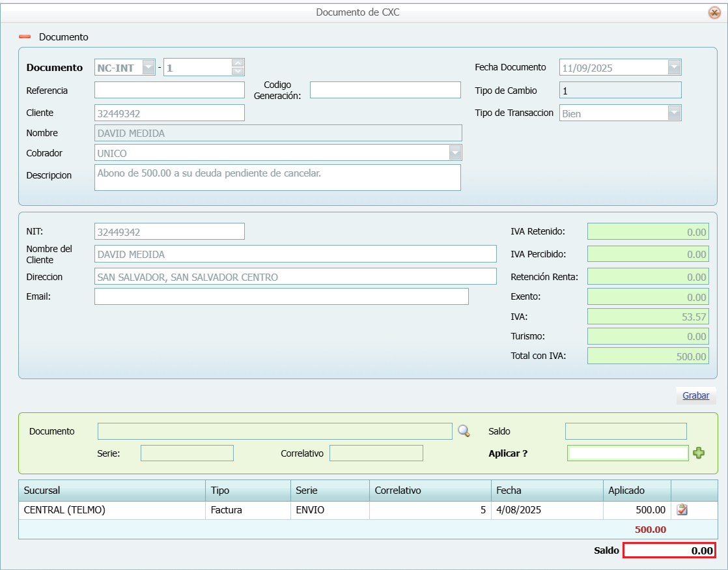728x570 pixels.
Task: Click the Fecha column header
Action: point(546,491)
